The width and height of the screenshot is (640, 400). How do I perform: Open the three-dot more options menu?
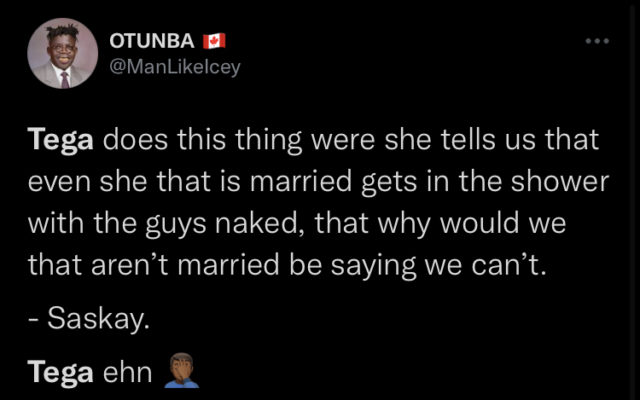point(597,41)
